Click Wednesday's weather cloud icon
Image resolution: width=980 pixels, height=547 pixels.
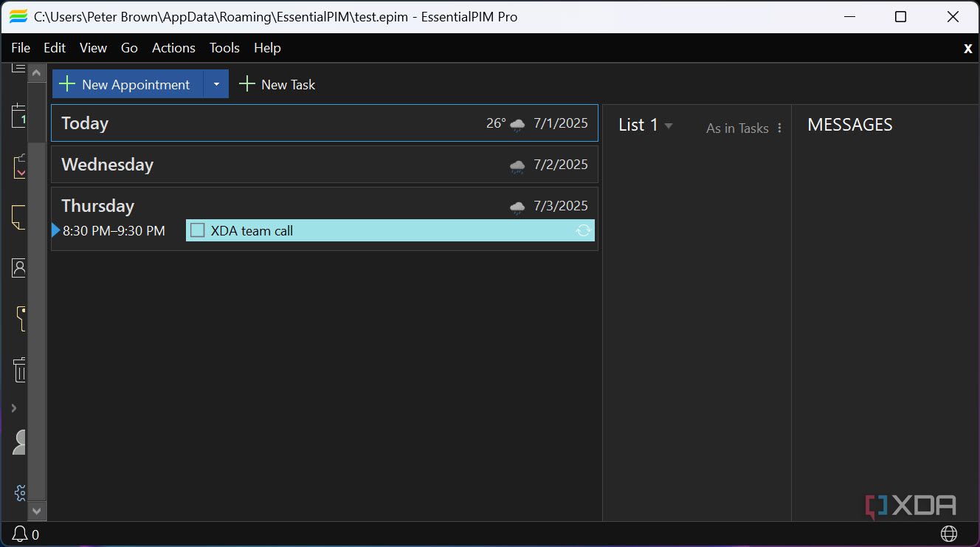[517, 166]
